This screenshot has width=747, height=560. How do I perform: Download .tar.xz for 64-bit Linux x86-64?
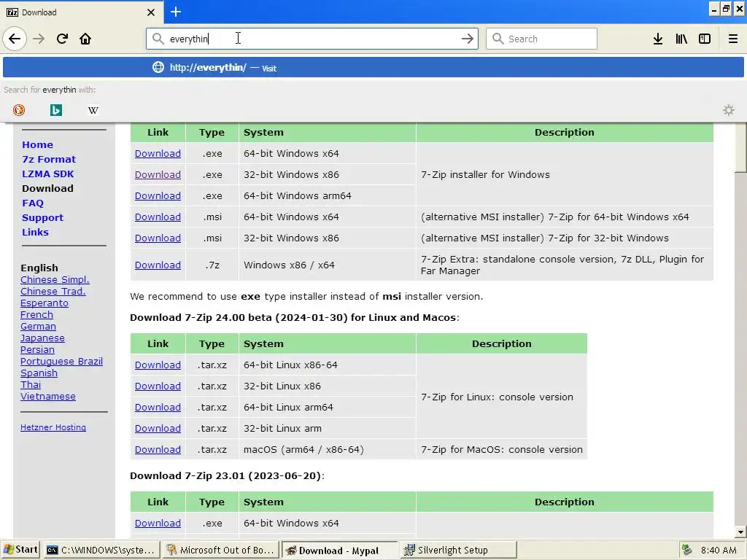[x=158, y=365]
